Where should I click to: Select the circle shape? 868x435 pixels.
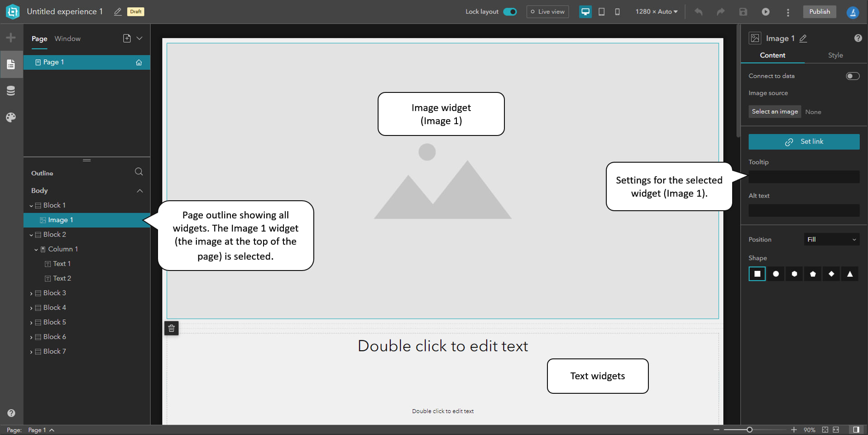[776, 274]
